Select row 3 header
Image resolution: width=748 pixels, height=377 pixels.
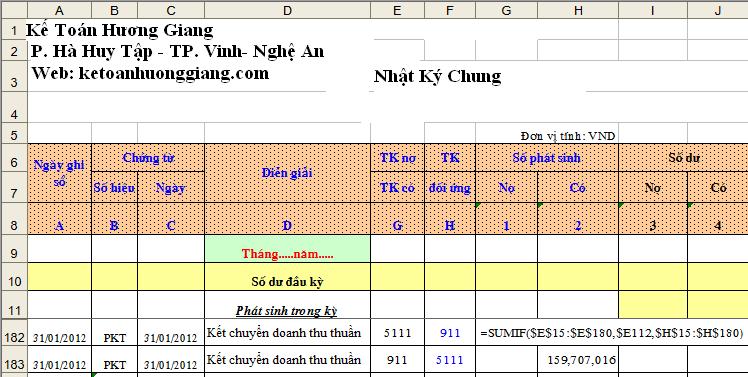(x=14, y=76)
